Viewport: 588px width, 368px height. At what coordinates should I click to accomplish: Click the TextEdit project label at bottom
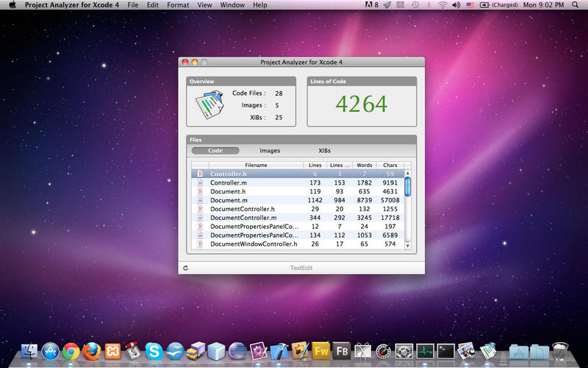click(301, 268)
